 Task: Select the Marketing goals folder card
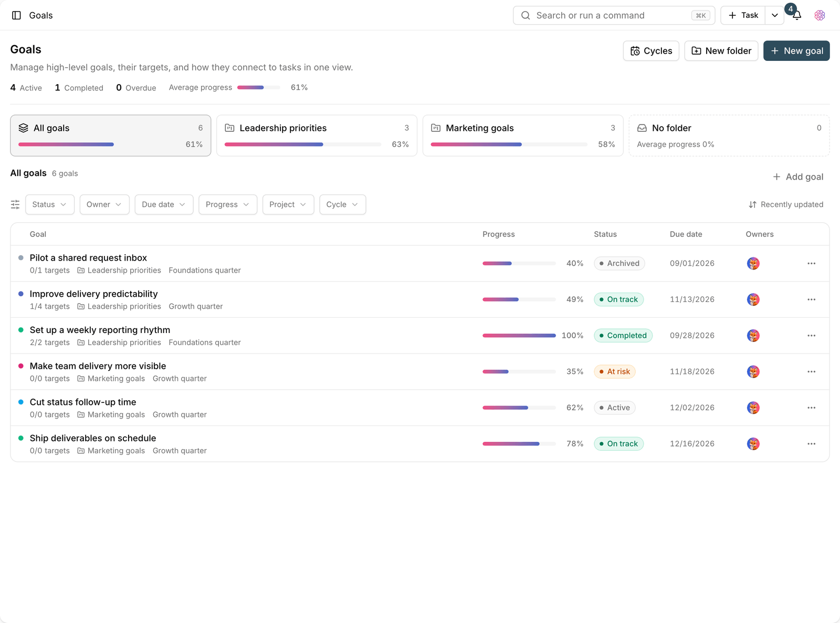point(523,136)
